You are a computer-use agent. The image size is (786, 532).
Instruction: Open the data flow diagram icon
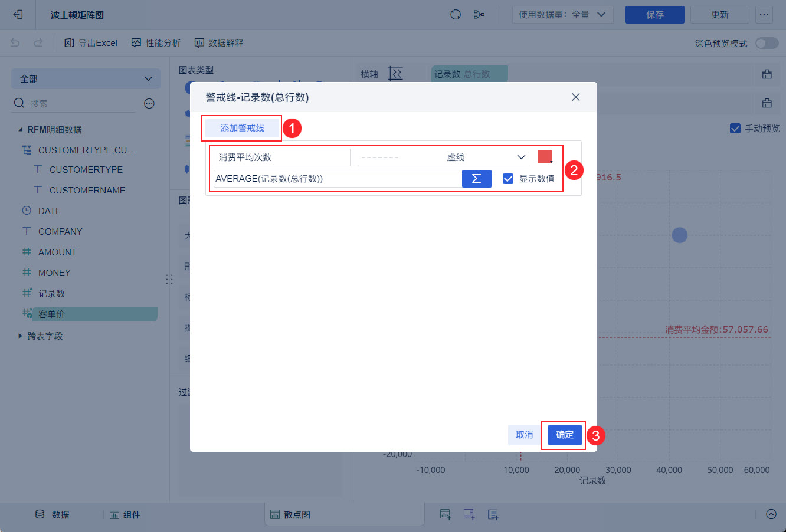point(479,15)
